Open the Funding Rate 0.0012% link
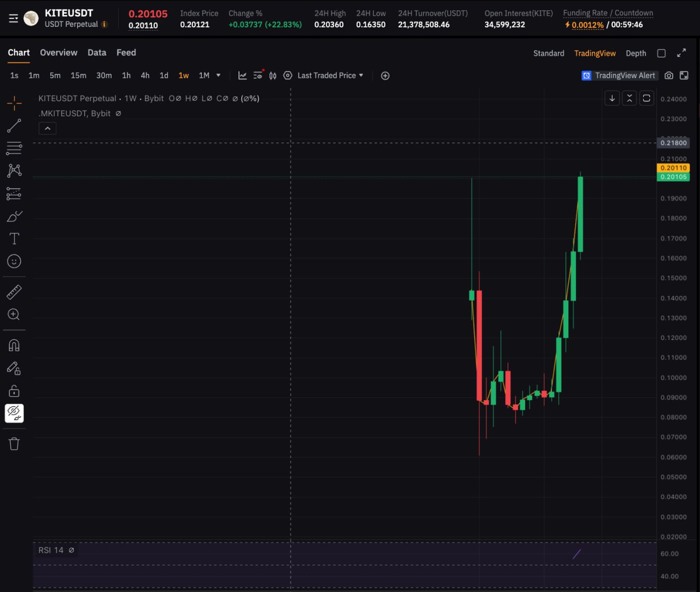This screenshot has width=700, height=592. point(587,25)
